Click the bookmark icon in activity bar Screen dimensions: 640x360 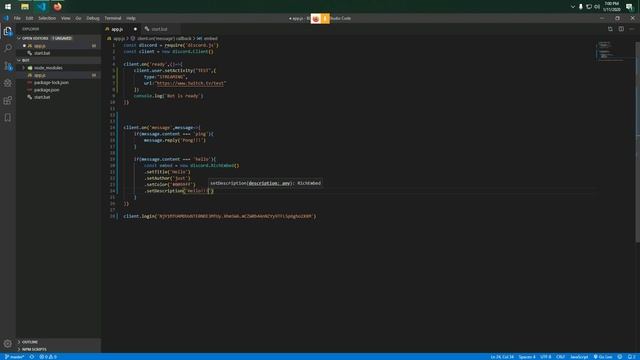pyautogui.click(x=8, y=118)
